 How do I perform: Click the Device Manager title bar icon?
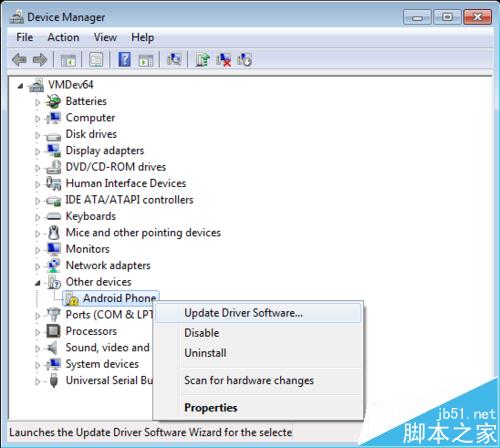click(17, 17)
